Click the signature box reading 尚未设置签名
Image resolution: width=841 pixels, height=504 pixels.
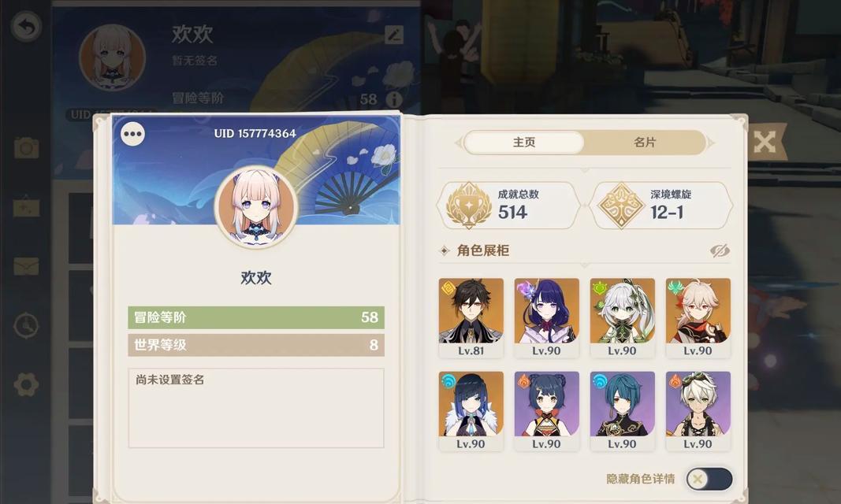point(256,408)
